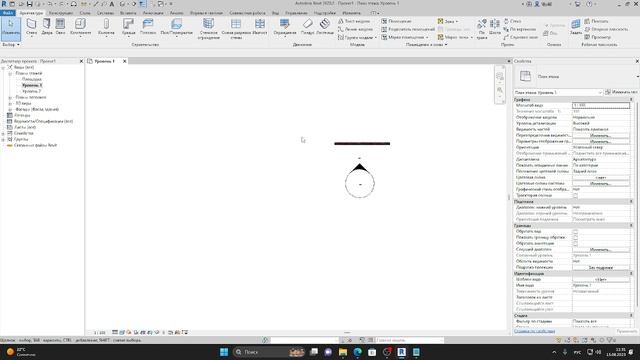
Task: Click the Задать work plane tool
Action: [x=576, y=27]
